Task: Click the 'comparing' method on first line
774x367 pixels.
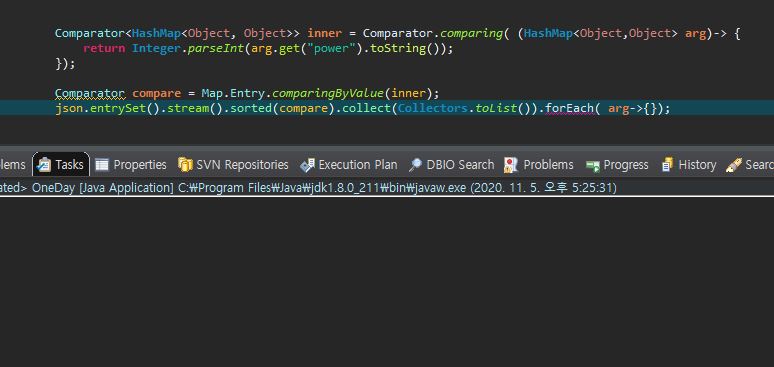Action: (x=471, y=33)
